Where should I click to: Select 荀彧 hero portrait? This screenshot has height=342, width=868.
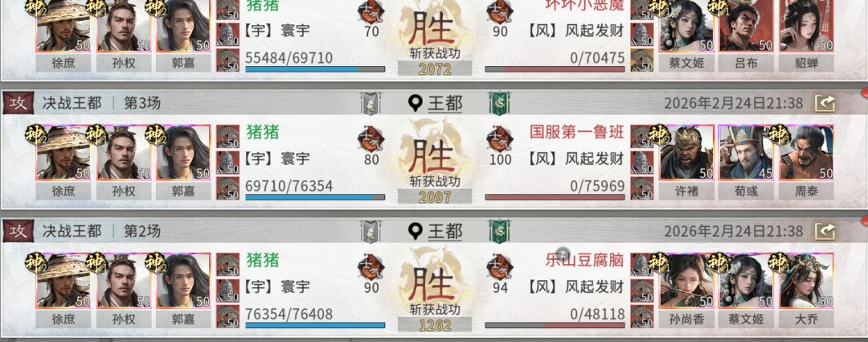(746, 152)
